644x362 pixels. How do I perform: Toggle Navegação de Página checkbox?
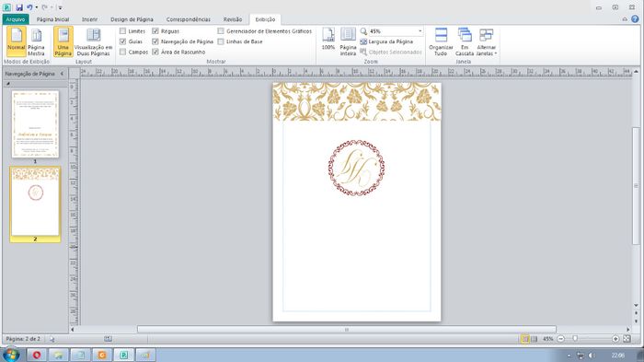155,41
